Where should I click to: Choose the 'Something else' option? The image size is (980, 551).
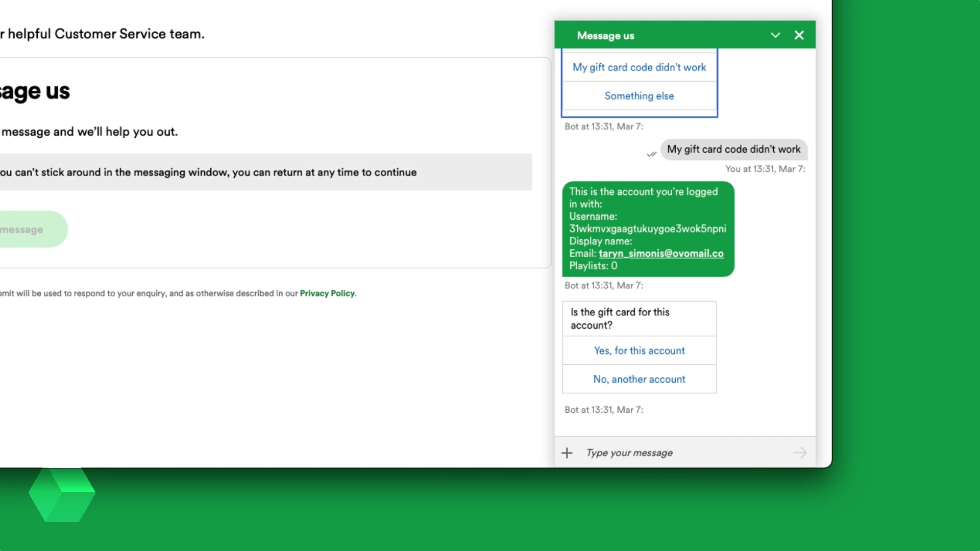[639, 96]
